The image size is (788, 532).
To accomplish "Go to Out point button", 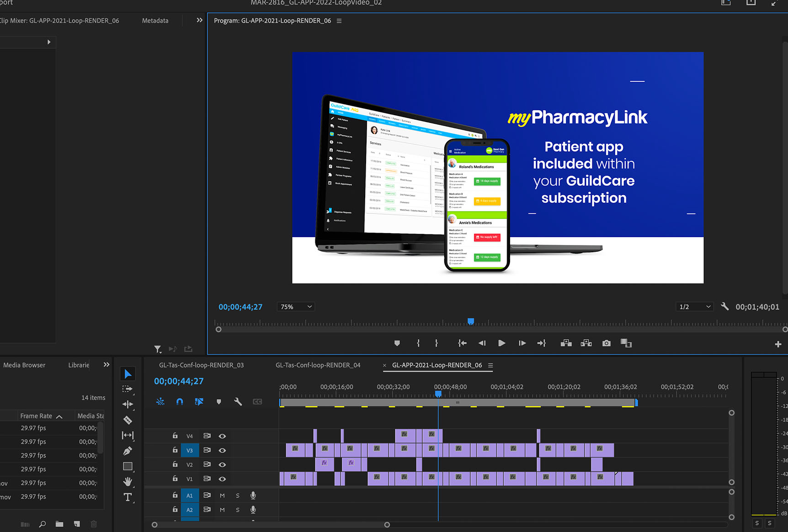I will pos(542,343).
